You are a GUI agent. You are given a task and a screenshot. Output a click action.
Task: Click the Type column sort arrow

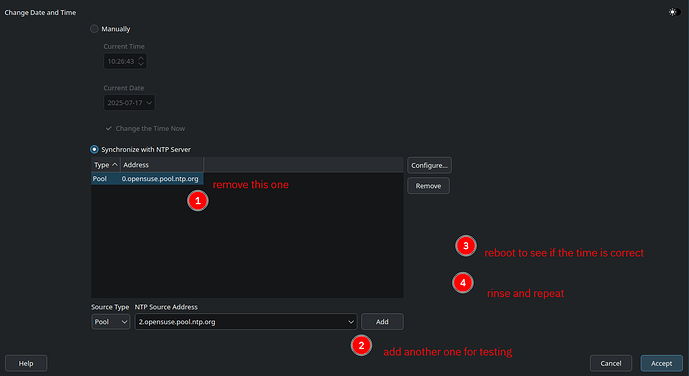[x=115, y=165]
